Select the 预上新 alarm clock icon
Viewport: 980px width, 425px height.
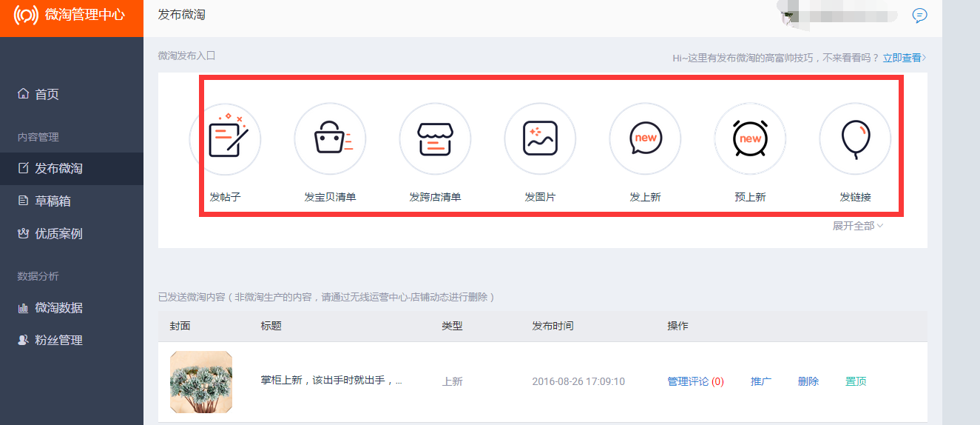pos(750,139)
